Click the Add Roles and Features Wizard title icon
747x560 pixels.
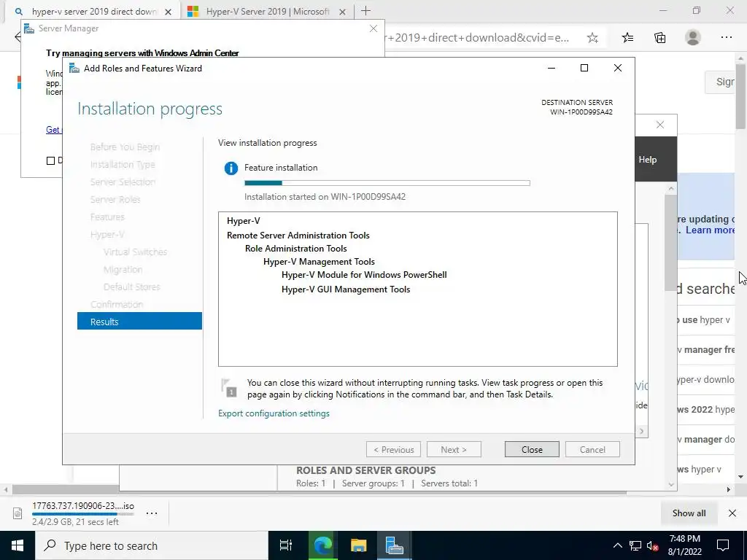[74, 68]
